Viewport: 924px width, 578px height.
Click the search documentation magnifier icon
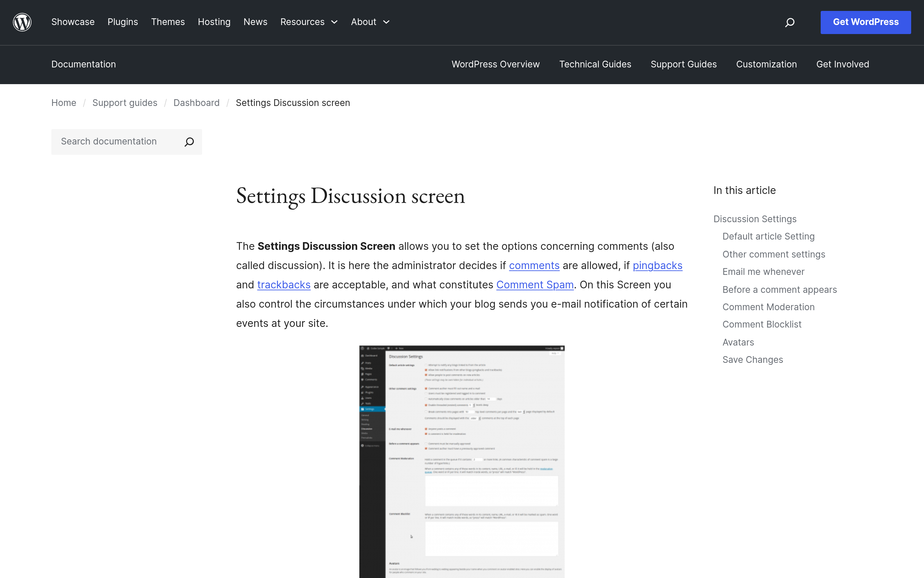[x=189, y=142]
